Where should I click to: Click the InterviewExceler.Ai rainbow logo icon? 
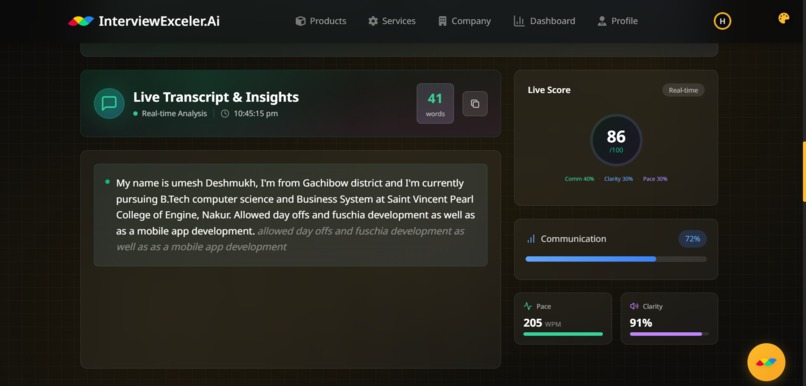pos(81,21)
